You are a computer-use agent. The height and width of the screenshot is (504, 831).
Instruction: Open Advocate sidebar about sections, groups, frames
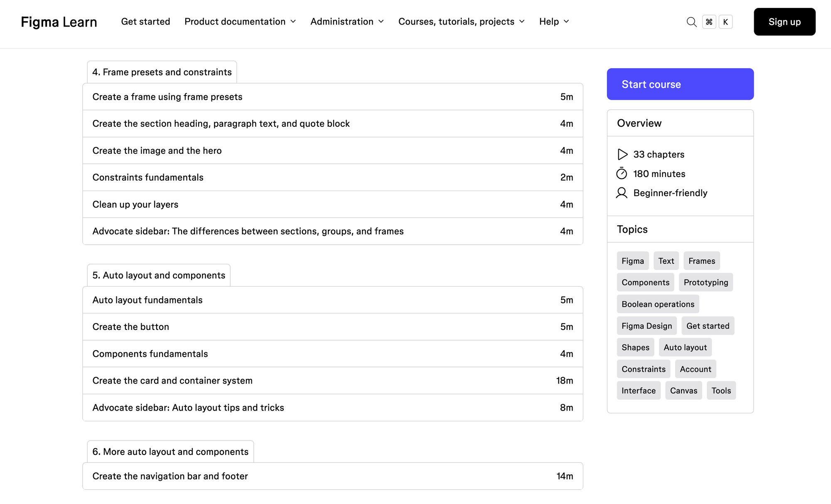coord(333,231)
